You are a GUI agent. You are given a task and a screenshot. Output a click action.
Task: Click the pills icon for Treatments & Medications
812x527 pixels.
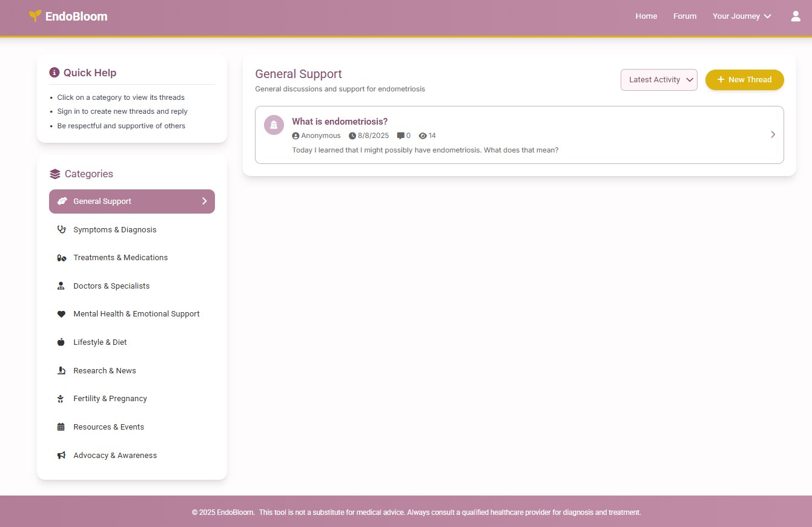[x=61, y=258]
